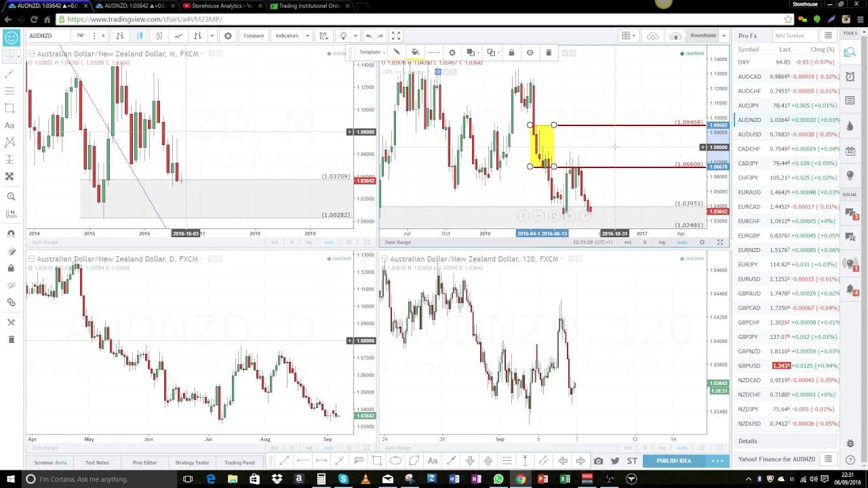Toggle log scale on weekly chart

[x=662, y=242]
